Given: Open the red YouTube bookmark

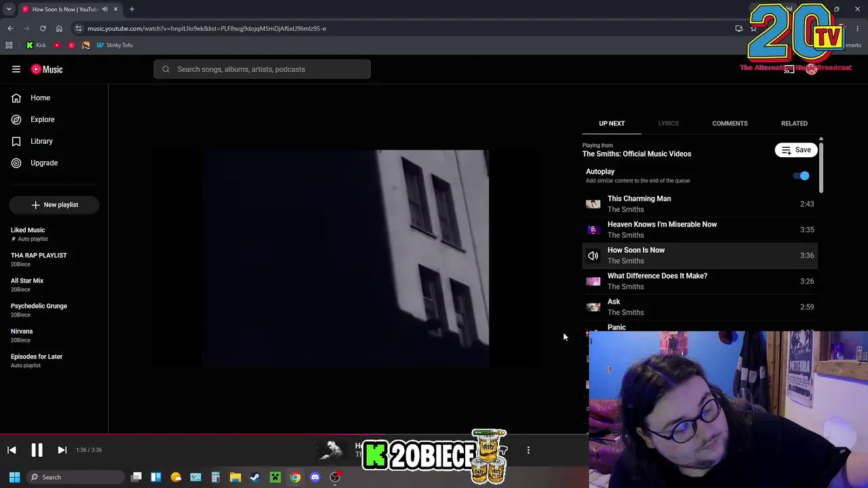Looking at the screenshot, I should click(57, 45).
